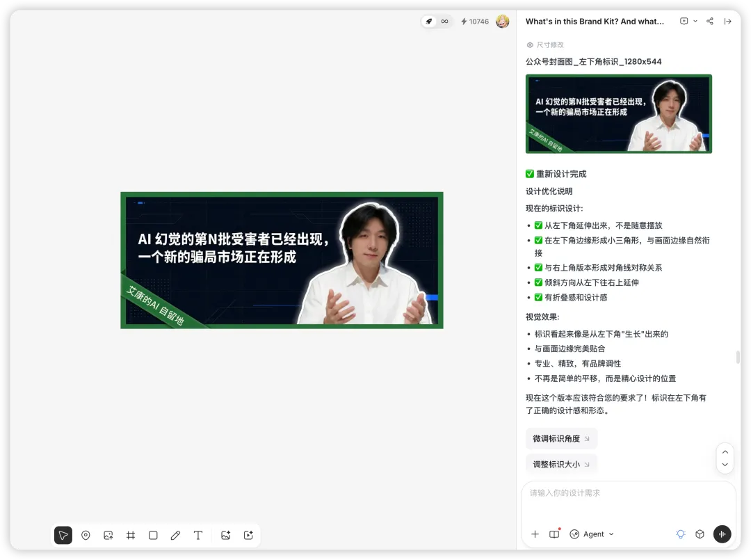Select the arrow pointer tool
751x560 pixels.
(63, 535)
